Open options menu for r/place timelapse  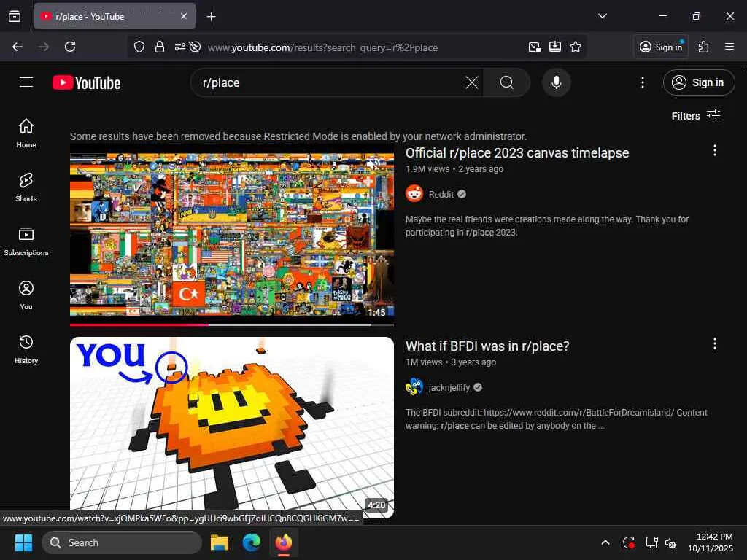[715, 150]
